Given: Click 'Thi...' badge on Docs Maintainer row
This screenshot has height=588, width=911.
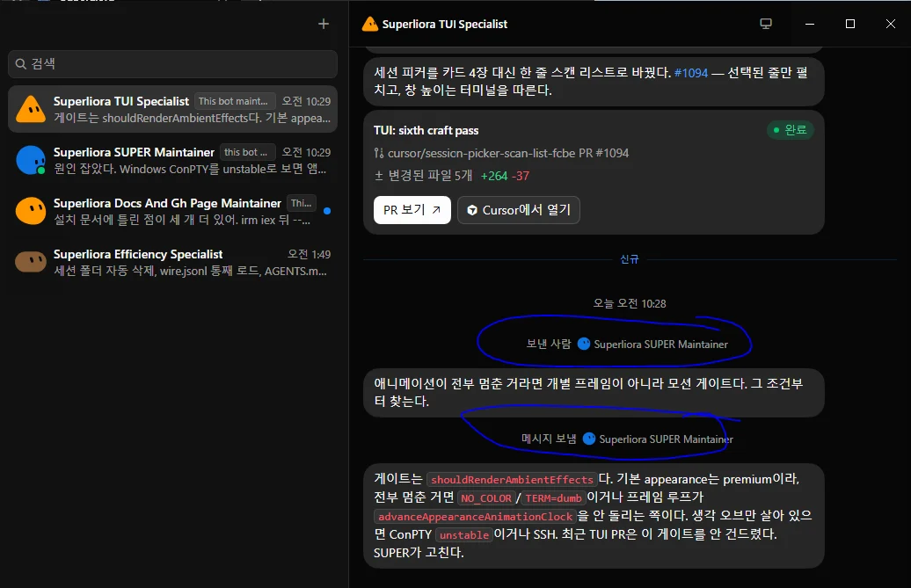Looking at the screenshot, I should (x=302, y=203).
